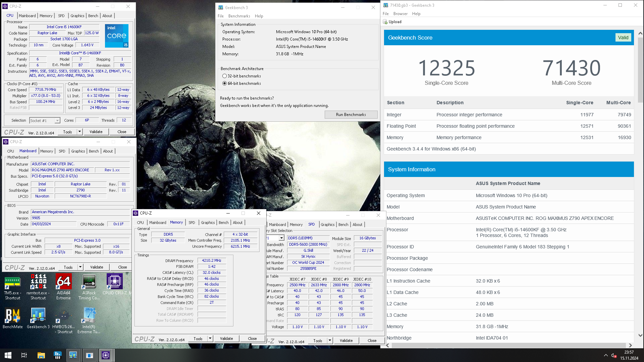Click Memory tab in top CPU-Z window
This screenshot has width=644, height=362.
(46, 16)
